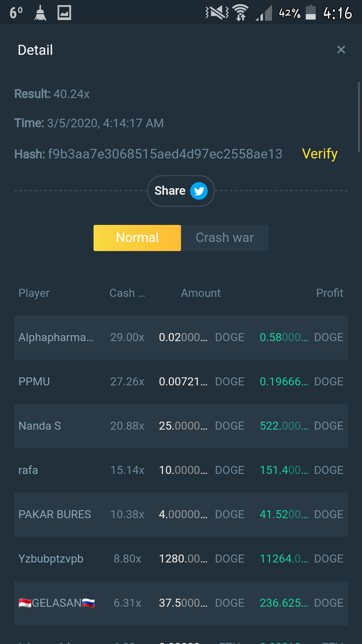Close the Detail panel with X

pyautogui.click(x=341, y=50)
